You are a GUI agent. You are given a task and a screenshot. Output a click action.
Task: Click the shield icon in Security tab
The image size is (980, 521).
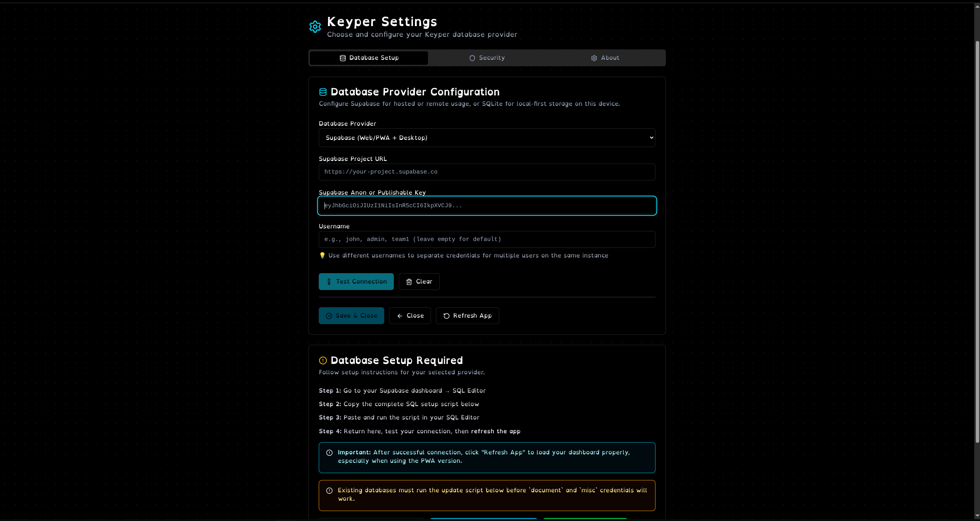472,58
